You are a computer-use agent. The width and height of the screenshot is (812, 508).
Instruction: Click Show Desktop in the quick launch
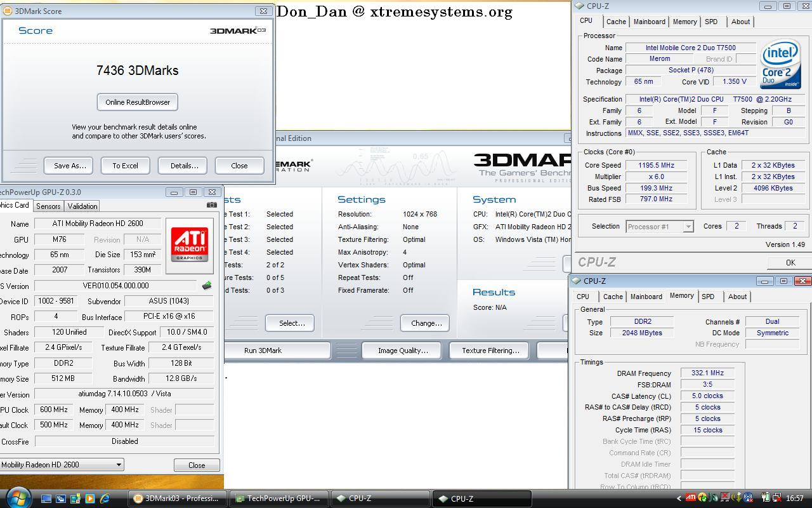46,498
